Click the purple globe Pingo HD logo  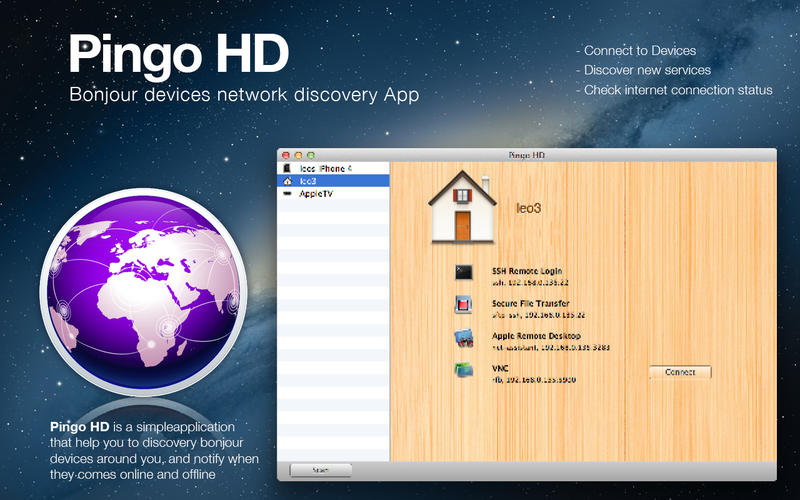pyautogui.click(x=143, y=292)
